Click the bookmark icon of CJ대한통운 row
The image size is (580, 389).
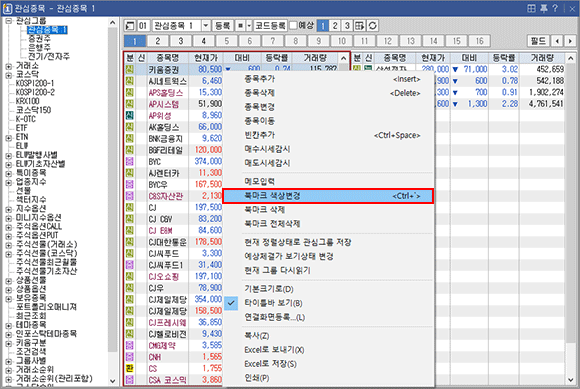pyautogui.click(x=129, y=242)
